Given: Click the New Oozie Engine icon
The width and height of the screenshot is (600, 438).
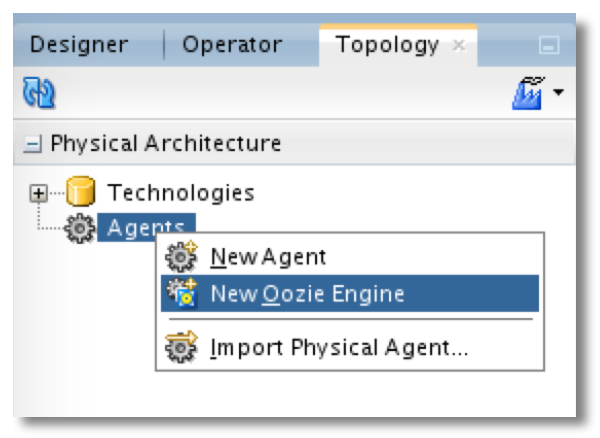Looking at the screenshot, I should pos(182,293).
